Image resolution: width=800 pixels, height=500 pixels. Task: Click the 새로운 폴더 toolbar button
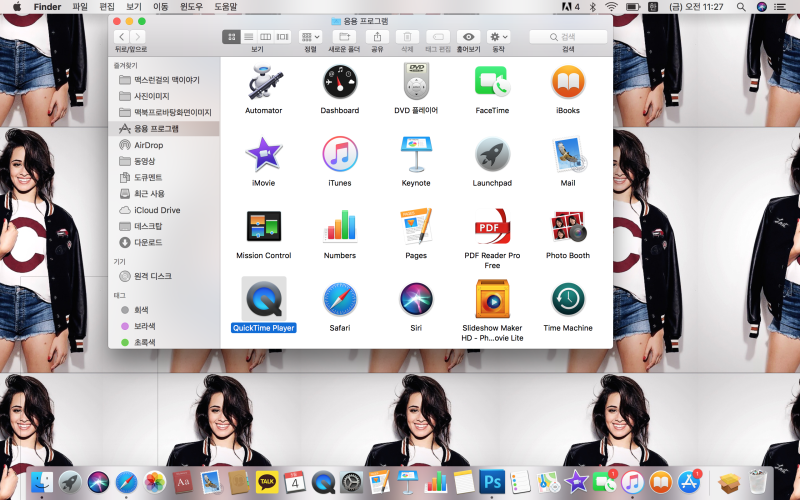coord(344,37)
